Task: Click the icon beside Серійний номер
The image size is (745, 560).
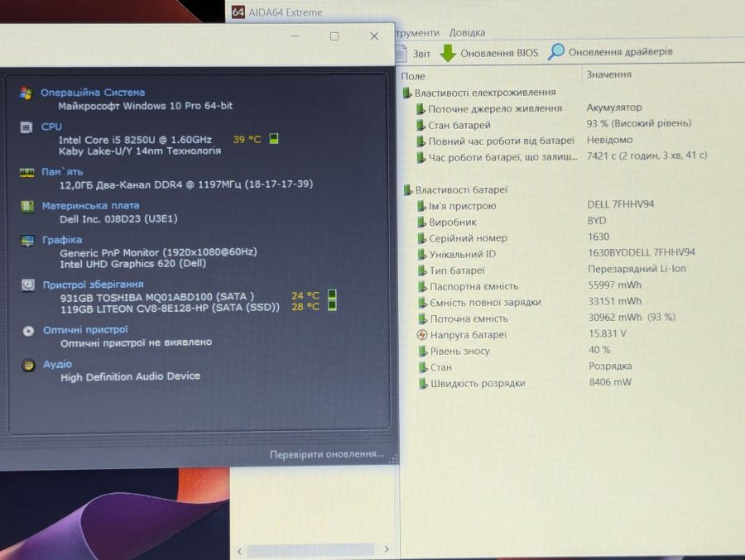Action: click(x=422, y=238)
